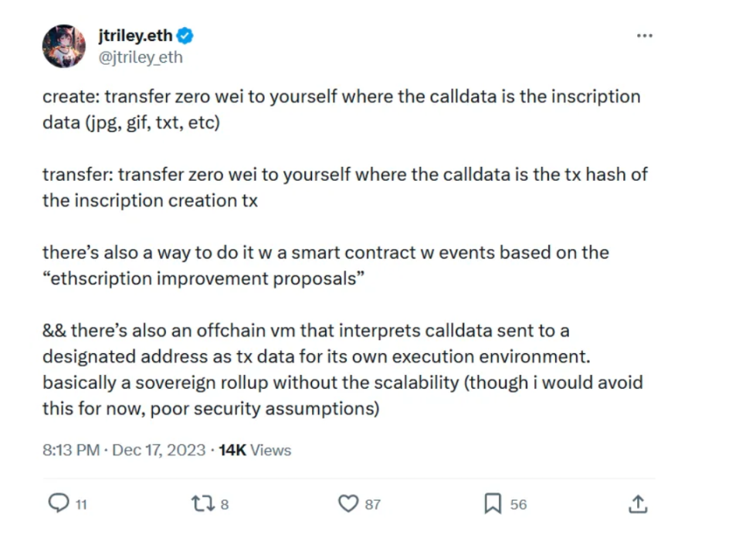Viewport: 756px width, 548px height.
Task: View the 14K Views analytics
Action: [255, 450]
